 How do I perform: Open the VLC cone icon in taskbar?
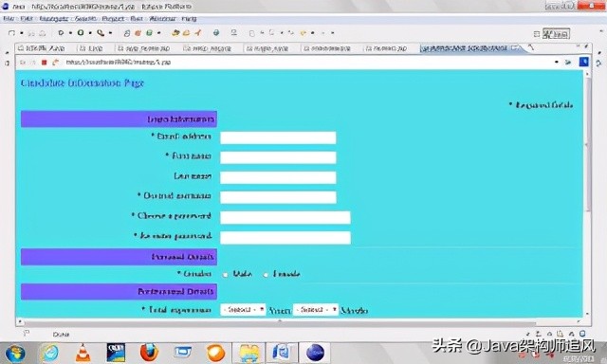click(x=83, y=353)
